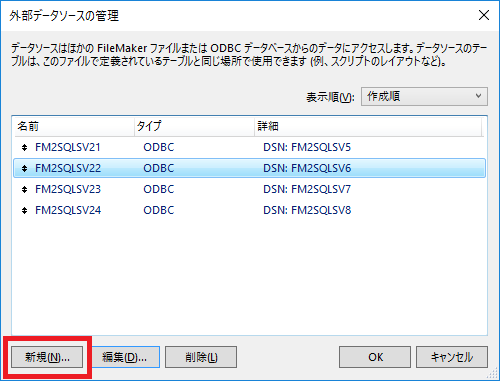Sort by the 詳細 column header
This screenshot has height=381, width=500.
368,126
